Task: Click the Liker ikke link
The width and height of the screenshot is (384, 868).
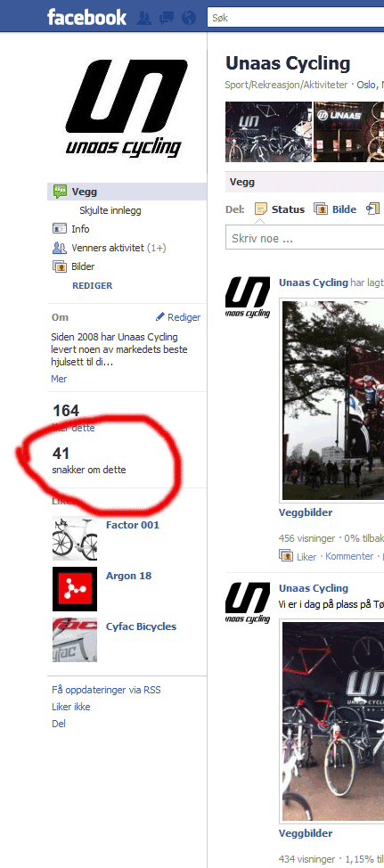Action: (70, 707)
